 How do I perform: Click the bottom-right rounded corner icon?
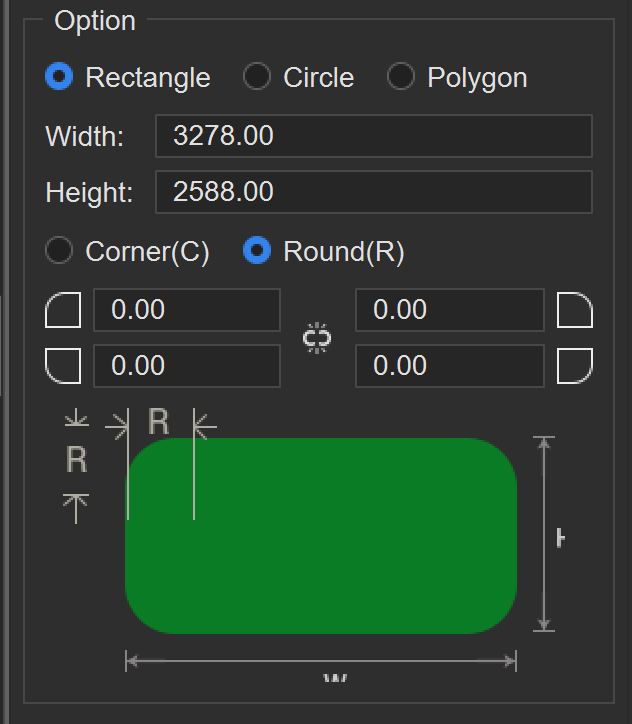[575, 366]
